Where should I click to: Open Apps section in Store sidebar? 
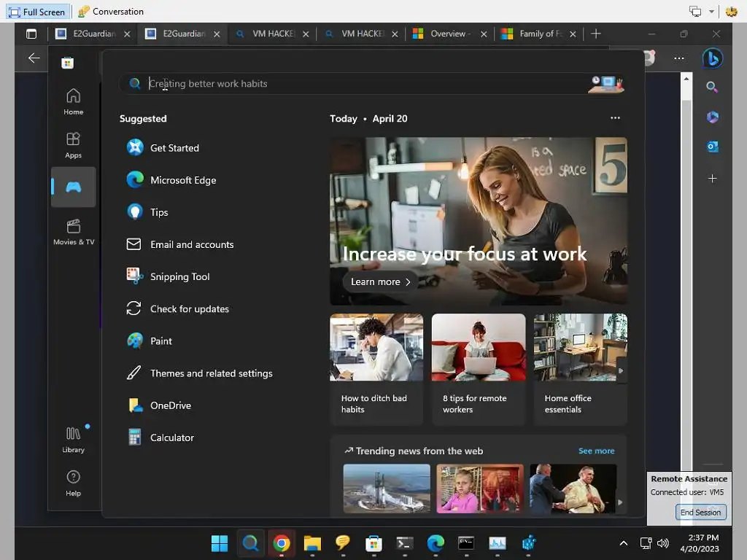(73, 145)
